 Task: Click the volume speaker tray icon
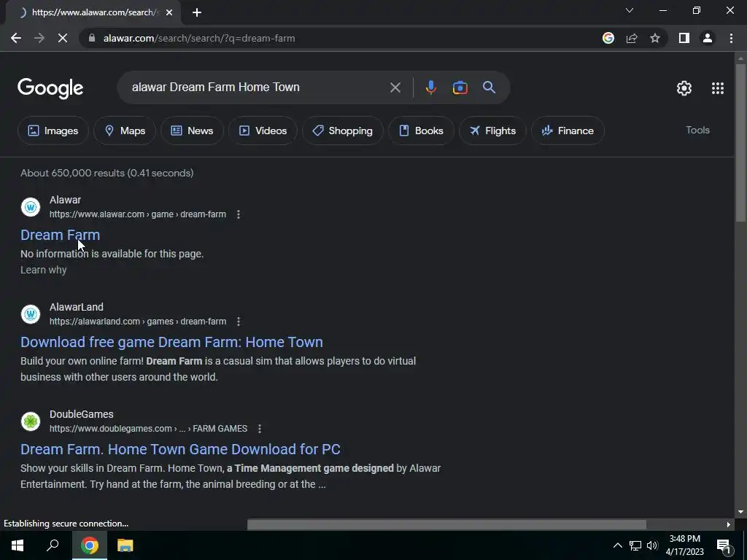(652, 545)
